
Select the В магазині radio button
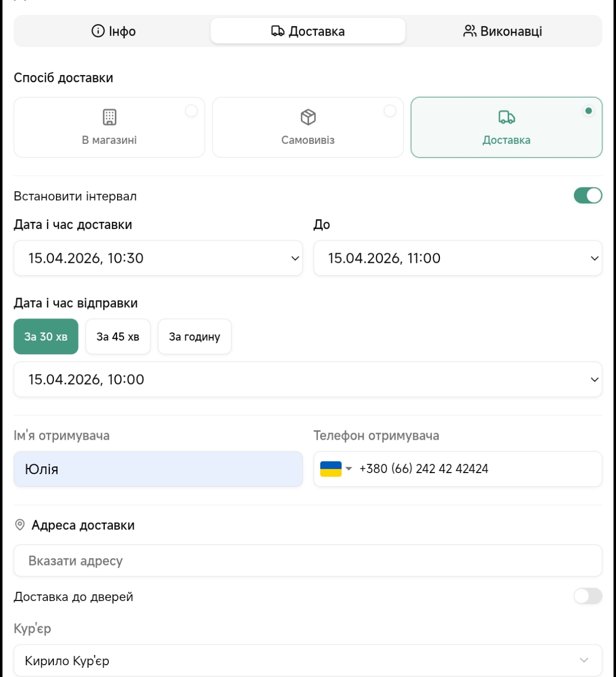point(191,111)
